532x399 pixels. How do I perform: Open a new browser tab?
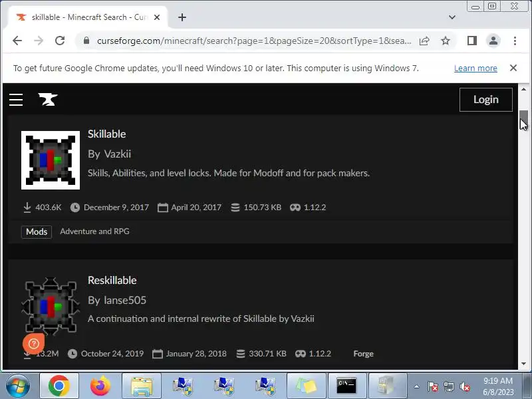click(x=182, y=17)
